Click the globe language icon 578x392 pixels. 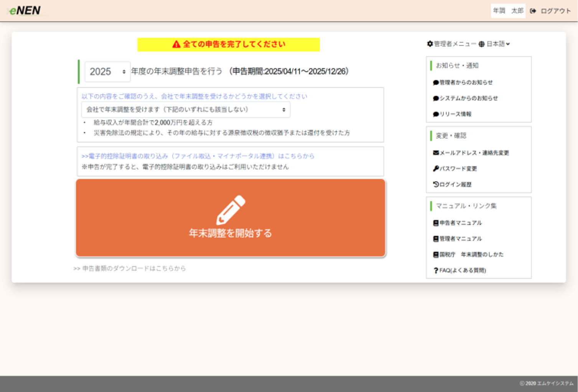482,44
